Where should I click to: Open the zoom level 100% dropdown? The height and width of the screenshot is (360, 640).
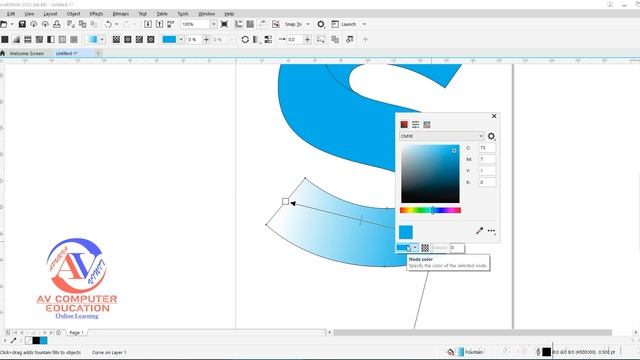[x=213, y=24]
